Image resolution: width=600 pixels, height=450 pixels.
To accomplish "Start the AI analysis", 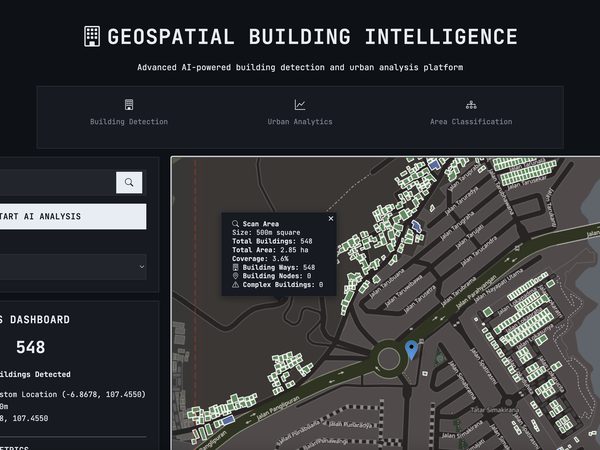I will pos(73,217).
